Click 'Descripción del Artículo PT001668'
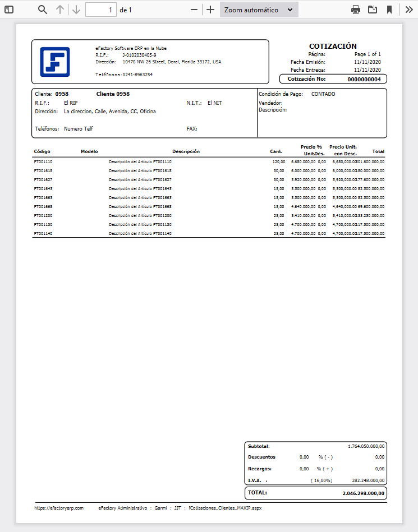418x532 pixels. [140, 207]
